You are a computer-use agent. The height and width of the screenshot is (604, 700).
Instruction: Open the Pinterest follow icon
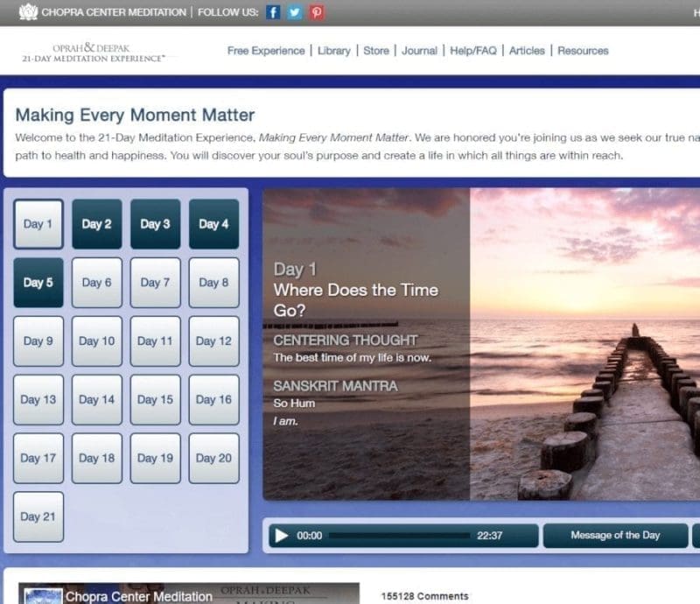[317, 12]
